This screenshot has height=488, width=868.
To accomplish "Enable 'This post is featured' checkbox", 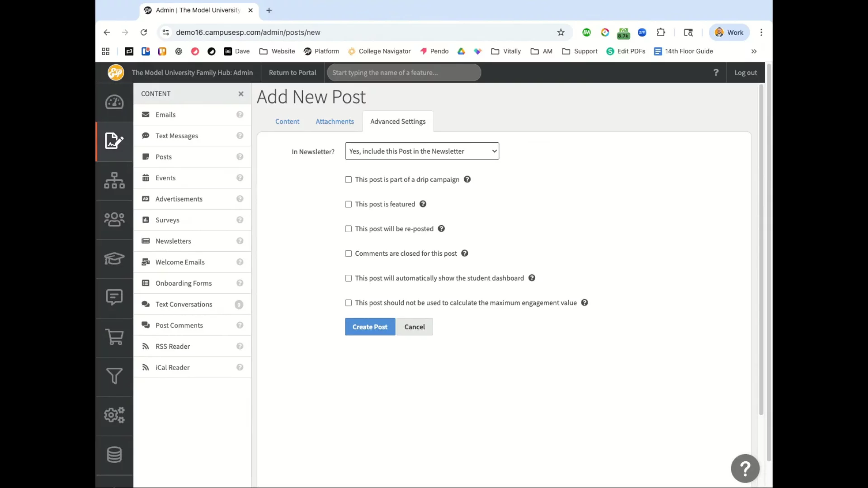I will pos(349,204).
